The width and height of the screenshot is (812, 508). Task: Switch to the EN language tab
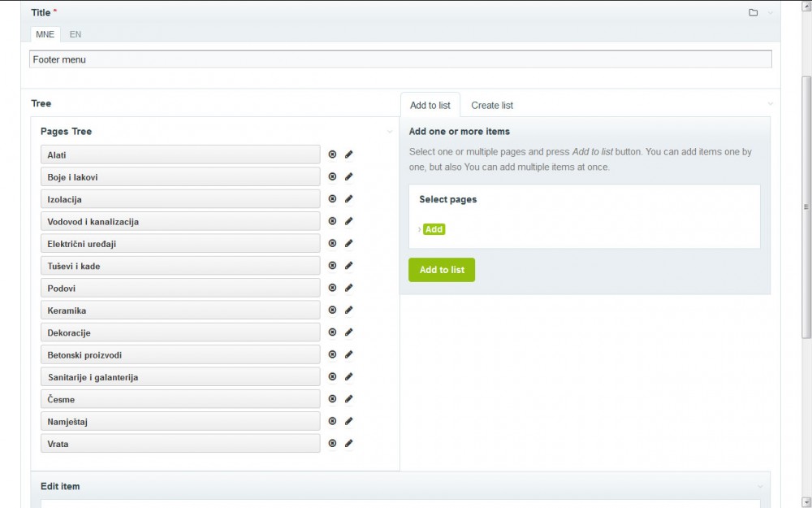click(76, 34)
